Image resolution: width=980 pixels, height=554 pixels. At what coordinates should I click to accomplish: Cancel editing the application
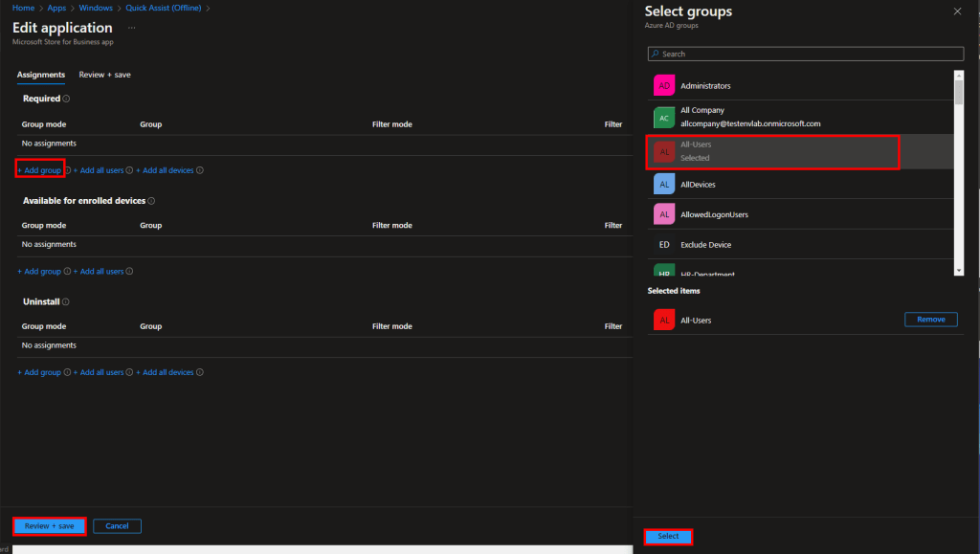pyautogui.click(x=117, y=526)
